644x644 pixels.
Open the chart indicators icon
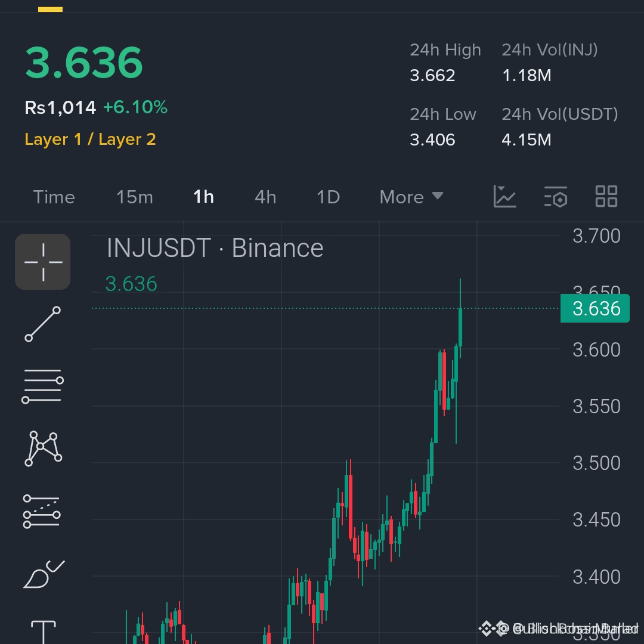point(504,196)
